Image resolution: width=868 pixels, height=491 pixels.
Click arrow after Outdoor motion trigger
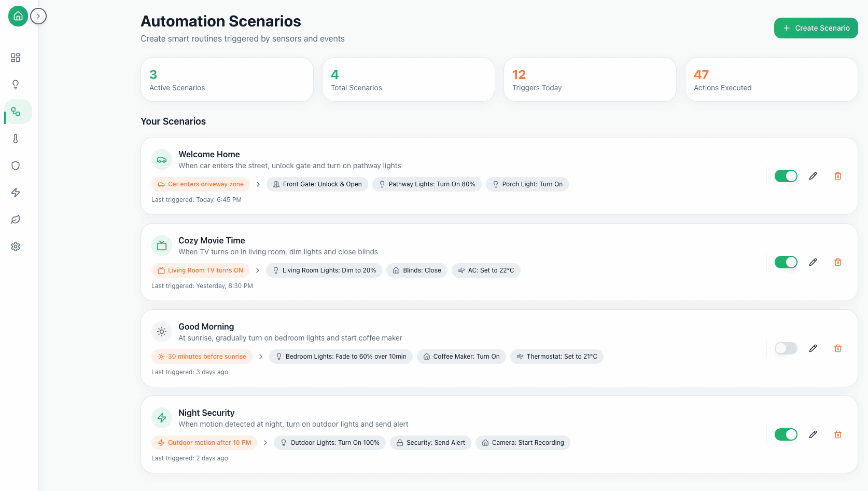(265, 443)
